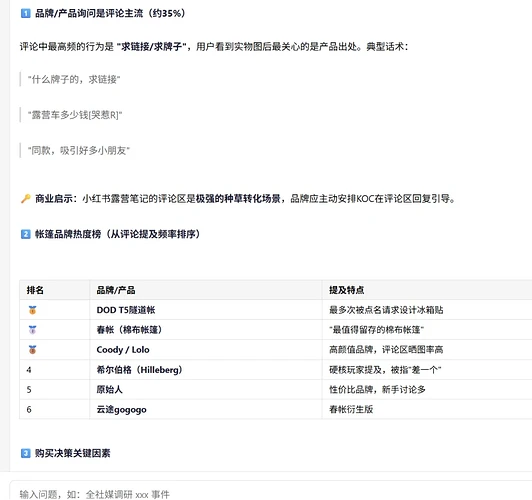This screenshot has width=532, height=500.
Task: Click the number 3 section heading icon
Action: 25,453
